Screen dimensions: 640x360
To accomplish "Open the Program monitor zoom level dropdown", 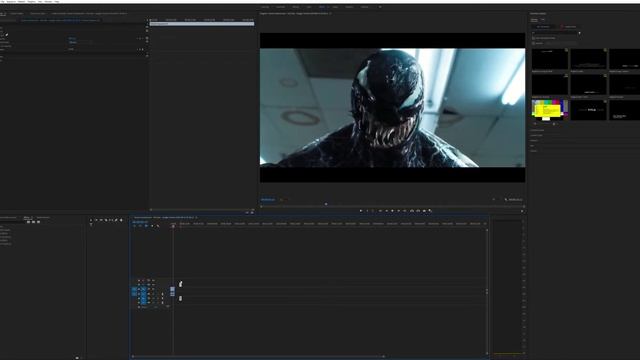I will pyautogui.click(x=282, y=200).
